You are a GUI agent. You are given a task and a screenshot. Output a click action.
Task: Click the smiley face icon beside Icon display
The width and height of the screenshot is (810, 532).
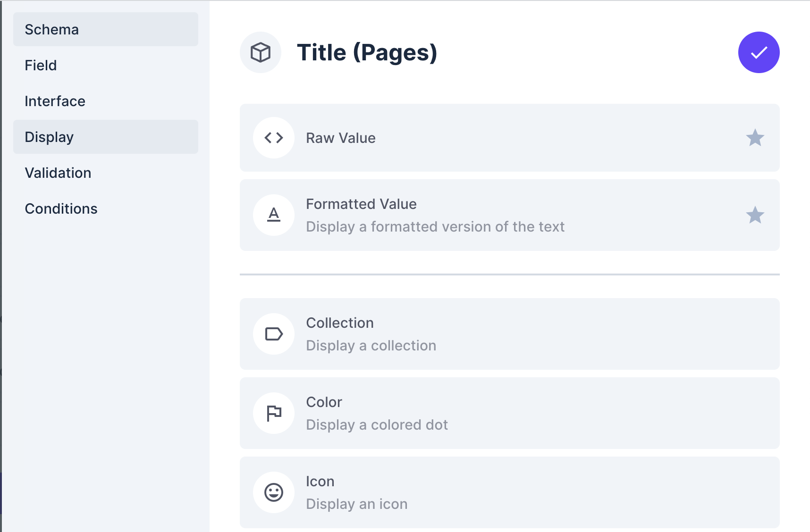273,492
